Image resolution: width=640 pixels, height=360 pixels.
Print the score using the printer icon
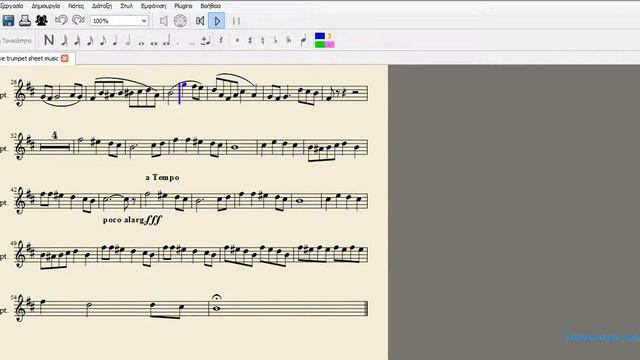point(24,20)
